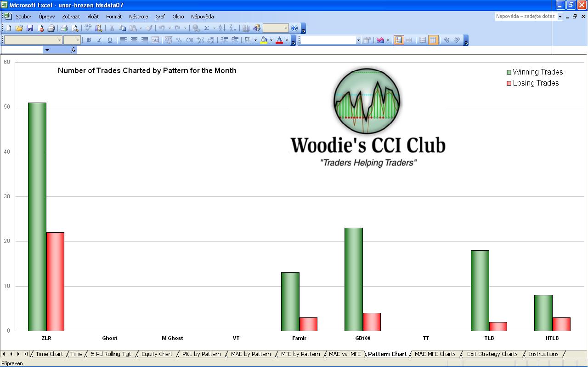This screenshot has width=588, height=368.
Task: Toggle Bold formatting
Action: click(89, 40)
